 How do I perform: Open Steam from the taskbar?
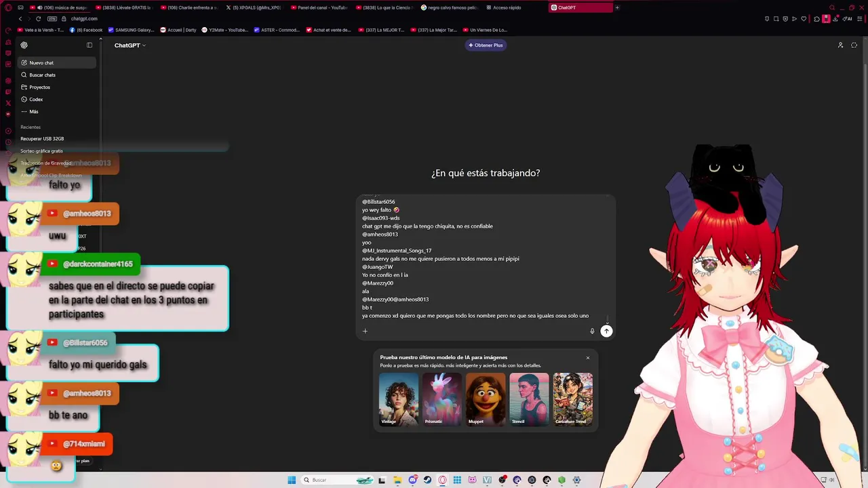click(x=427, y=480)
